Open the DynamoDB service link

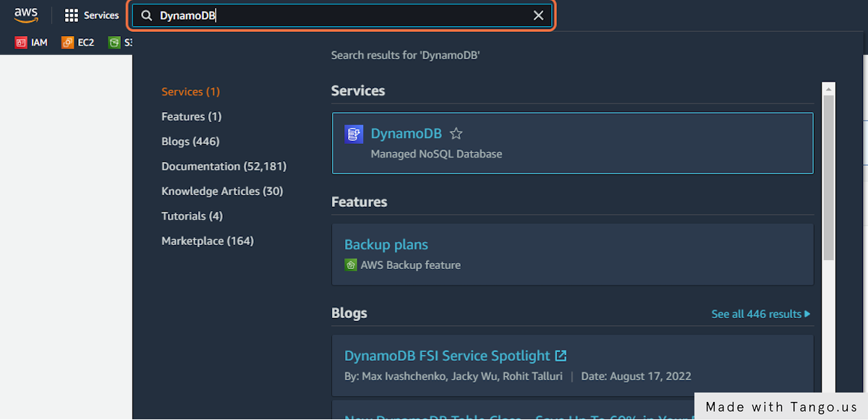point(406,134)
